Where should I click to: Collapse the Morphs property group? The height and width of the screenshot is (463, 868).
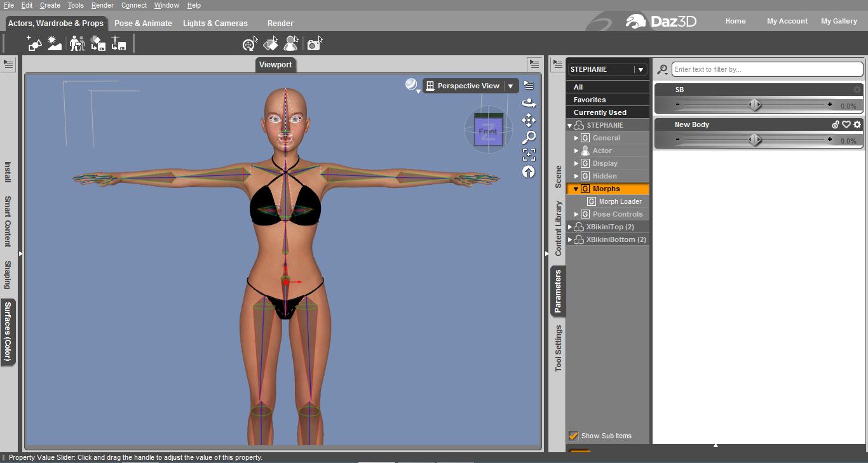click(x=576, y=189)
